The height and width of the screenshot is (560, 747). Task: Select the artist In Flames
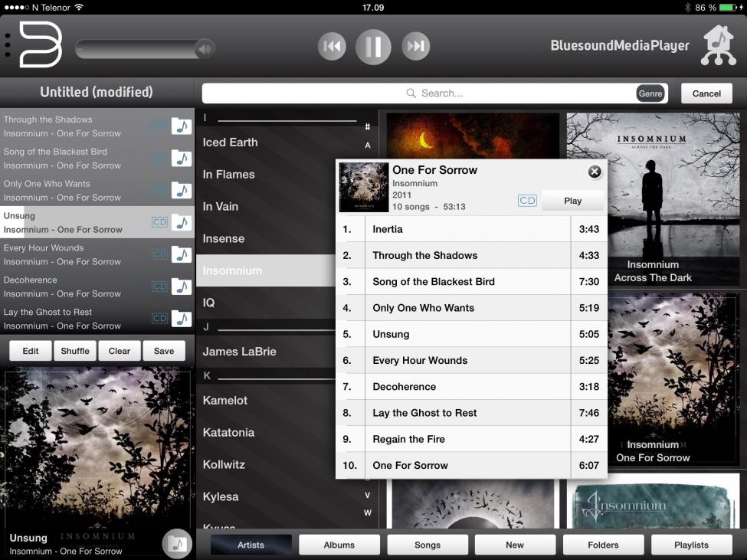tap(266, 175)
